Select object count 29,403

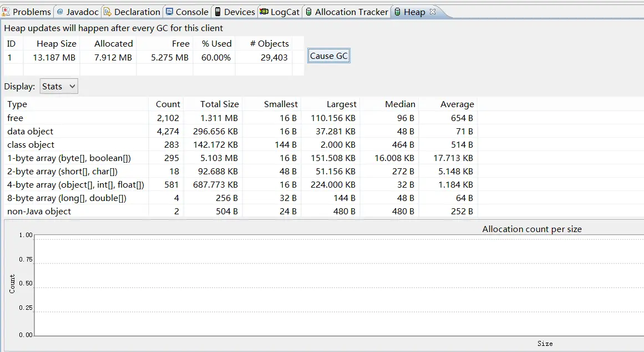point(275,58)
